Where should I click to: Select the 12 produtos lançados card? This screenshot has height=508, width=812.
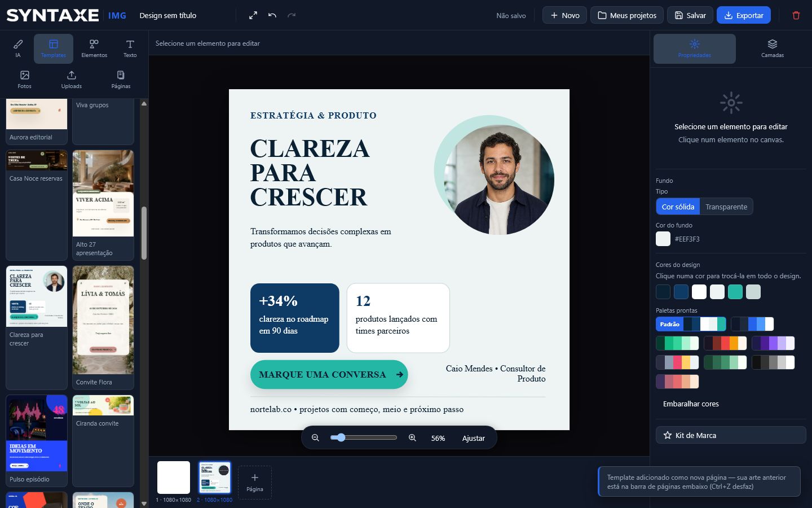[x=398, y=318]
